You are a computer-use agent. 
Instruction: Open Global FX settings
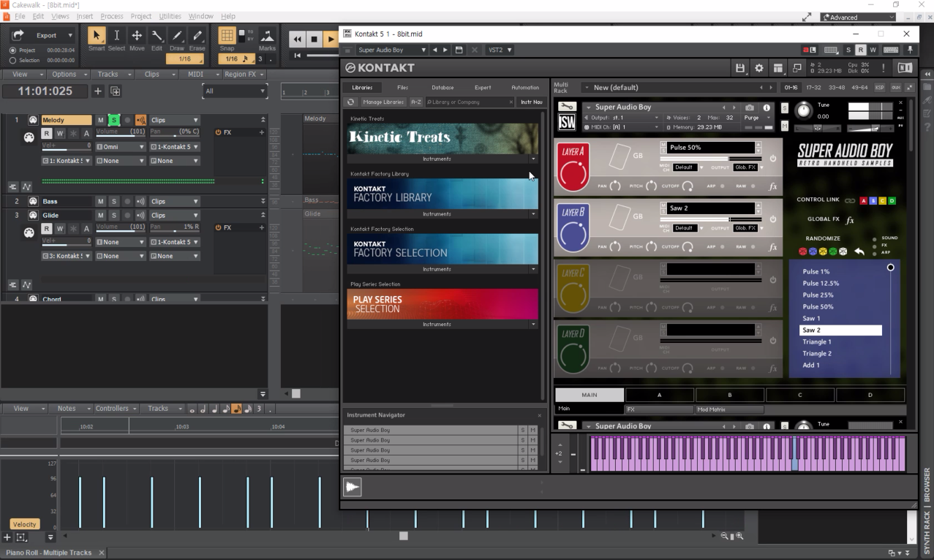tap(850, 219)
